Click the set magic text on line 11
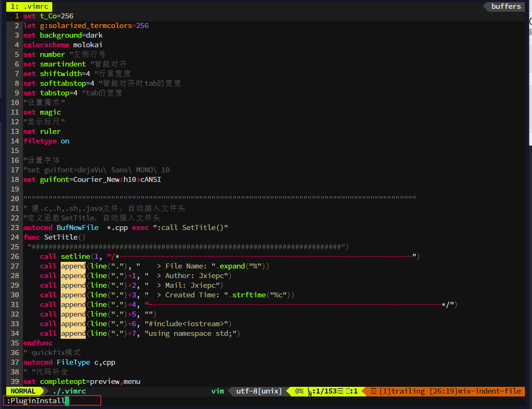This screenshot has height=409, width=532. pos(42,112)
